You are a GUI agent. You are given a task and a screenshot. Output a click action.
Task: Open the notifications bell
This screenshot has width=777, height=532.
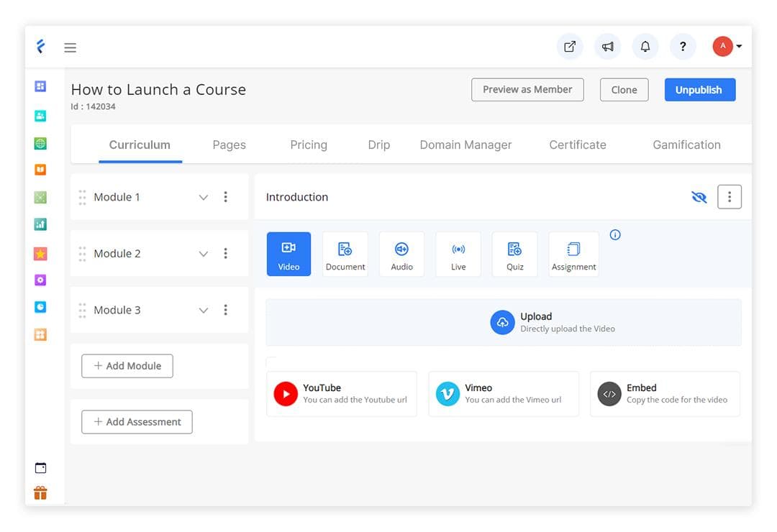click(x=645, y=46)
